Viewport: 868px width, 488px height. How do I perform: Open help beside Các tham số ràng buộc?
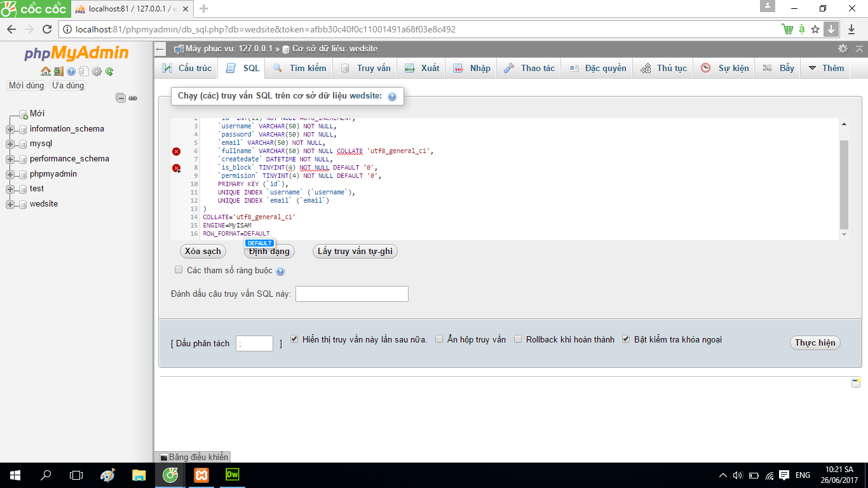click(280, 271)
